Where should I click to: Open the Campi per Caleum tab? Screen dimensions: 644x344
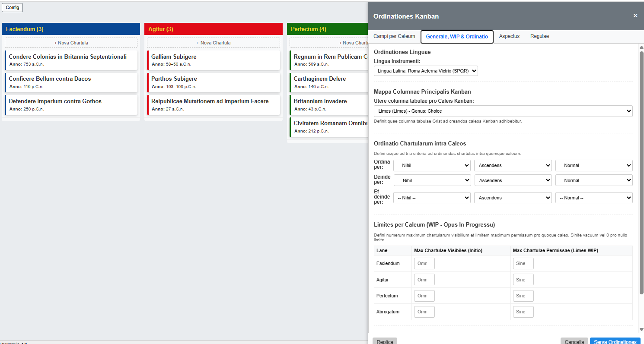(x=394, y=36)
